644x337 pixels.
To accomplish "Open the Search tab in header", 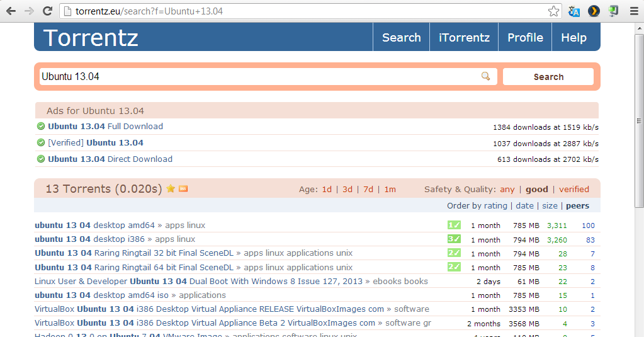I will click(x=401, y=37).
